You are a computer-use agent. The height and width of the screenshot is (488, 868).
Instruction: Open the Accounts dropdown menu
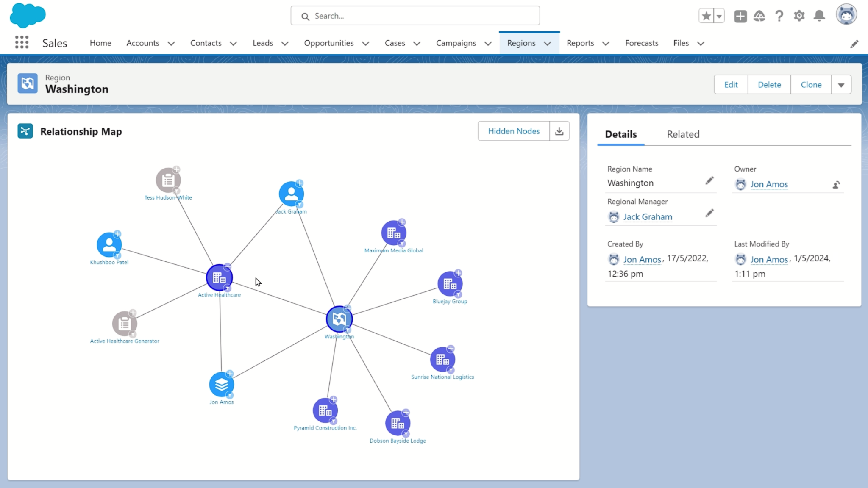[171, 43]
